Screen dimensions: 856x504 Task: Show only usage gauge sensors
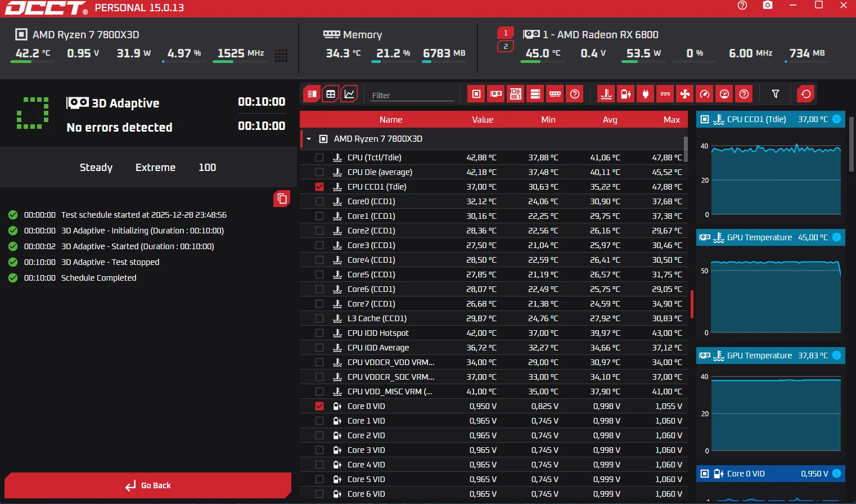click(724, 94)
